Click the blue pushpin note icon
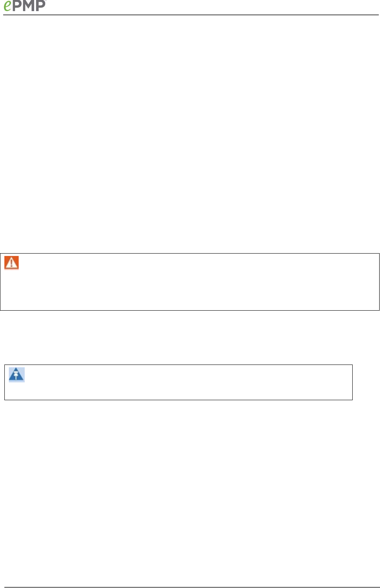This screenshot has width=380, height=588. click(x=17, y=374)
